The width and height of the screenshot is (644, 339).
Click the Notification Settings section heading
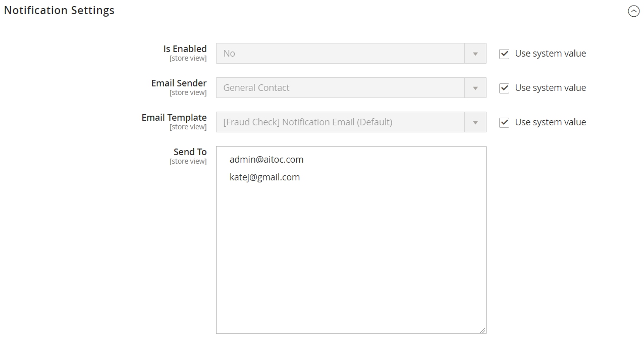(59, 10)
